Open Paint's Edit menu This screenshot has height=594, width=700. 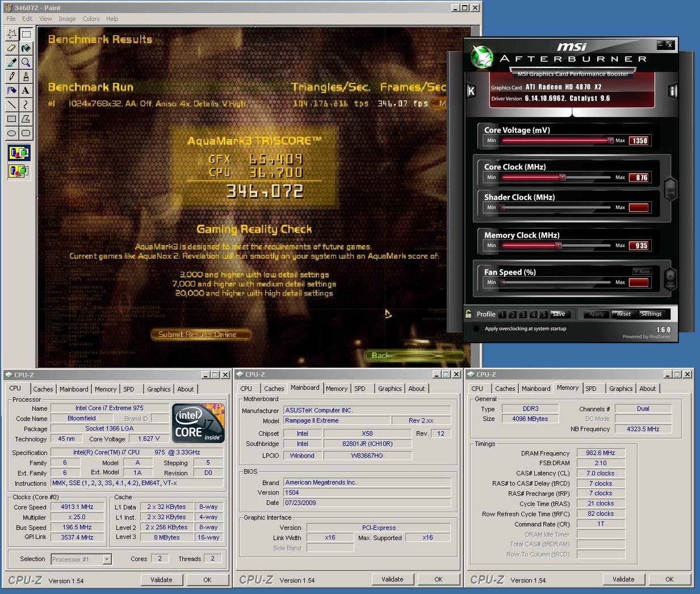click(x=27, y=19)
